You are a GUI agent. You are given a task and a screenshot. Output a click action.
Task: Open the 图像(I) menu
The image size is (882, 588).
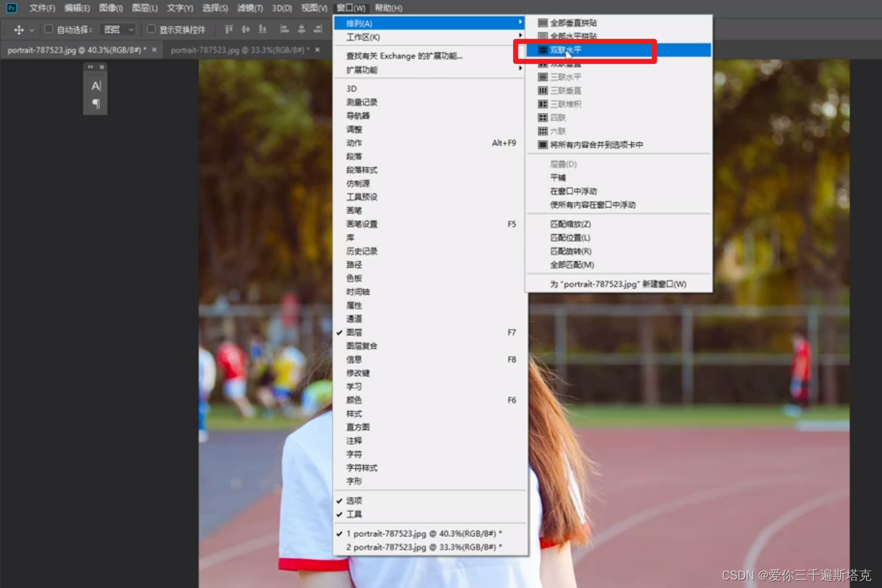click(111, 8)
